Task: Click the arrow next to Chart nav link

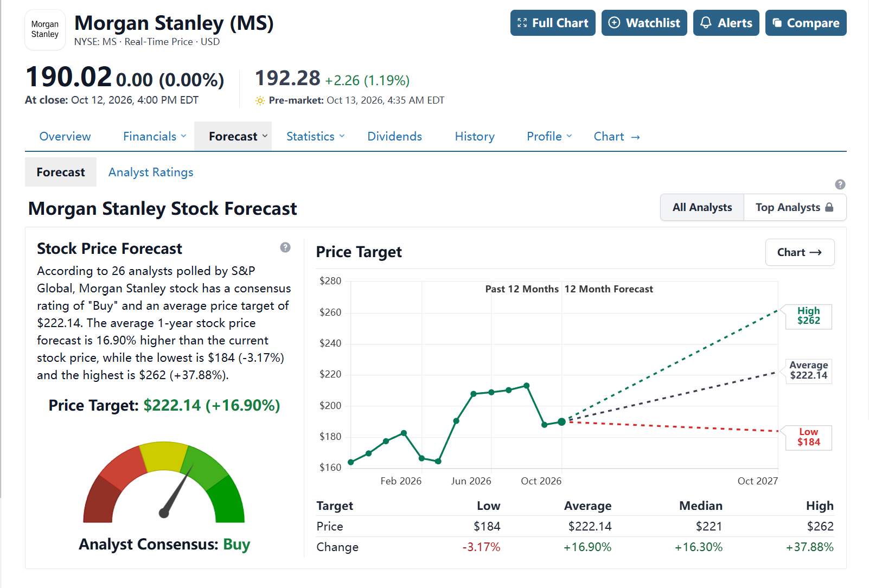Action: 635,137
